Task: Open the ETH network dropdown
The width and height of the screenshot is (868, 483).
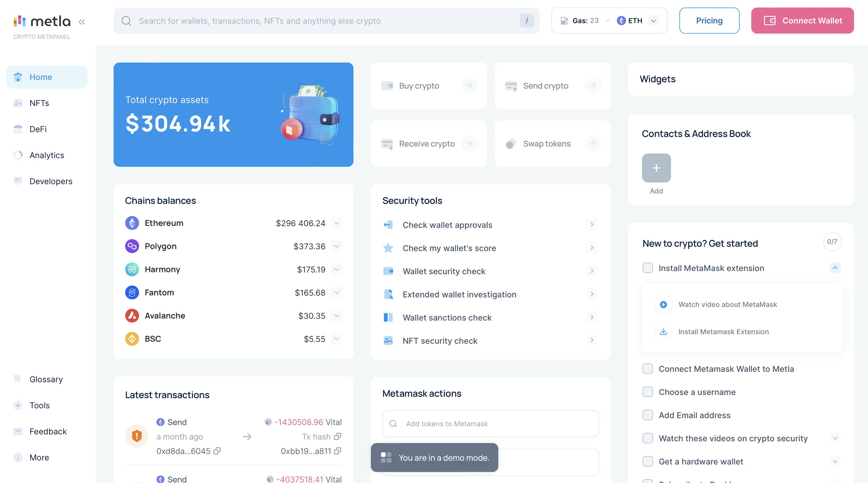Action: 654,21
